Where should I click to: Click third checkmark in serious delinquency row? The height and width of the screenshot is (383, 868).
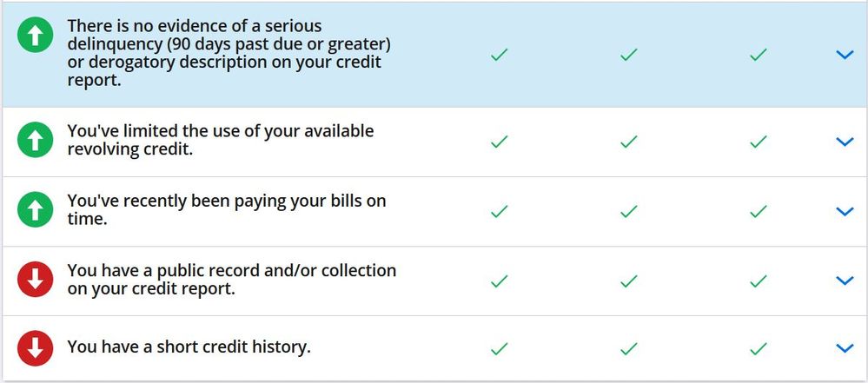tap(759, 55)
